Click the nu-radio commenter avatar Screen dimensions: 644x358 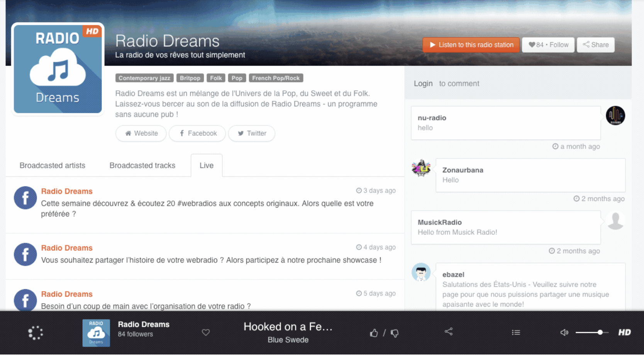pyautogui.click(x=615, y=116)
